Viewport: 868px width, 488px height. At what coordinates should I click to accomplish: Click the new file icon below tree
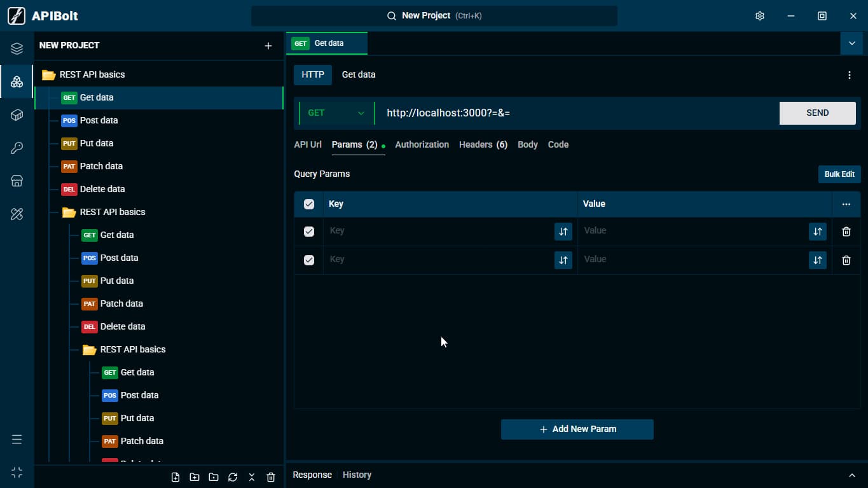(176, 477)
